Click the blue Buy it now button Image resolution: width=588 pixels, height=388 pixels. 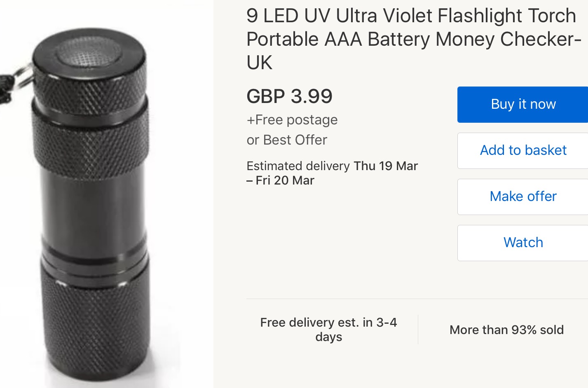(x=523, y=104)
